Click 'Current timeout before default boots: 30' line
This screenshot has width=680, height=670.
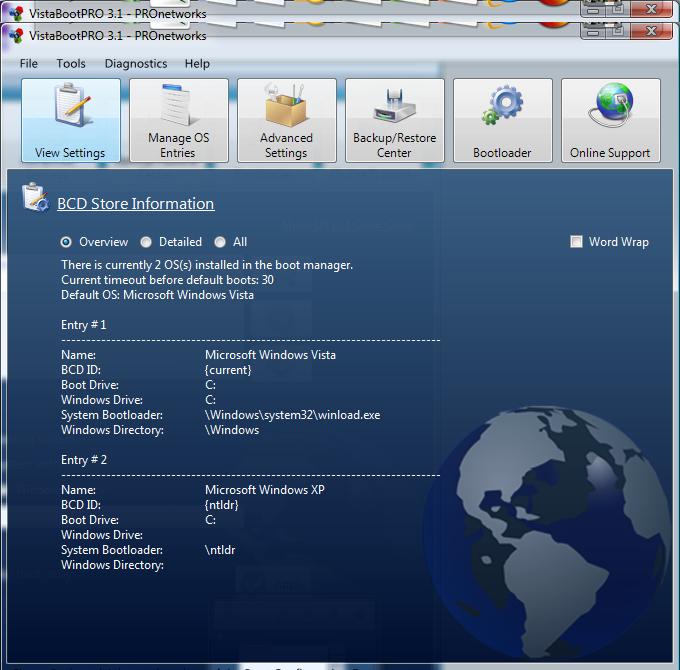167,280
